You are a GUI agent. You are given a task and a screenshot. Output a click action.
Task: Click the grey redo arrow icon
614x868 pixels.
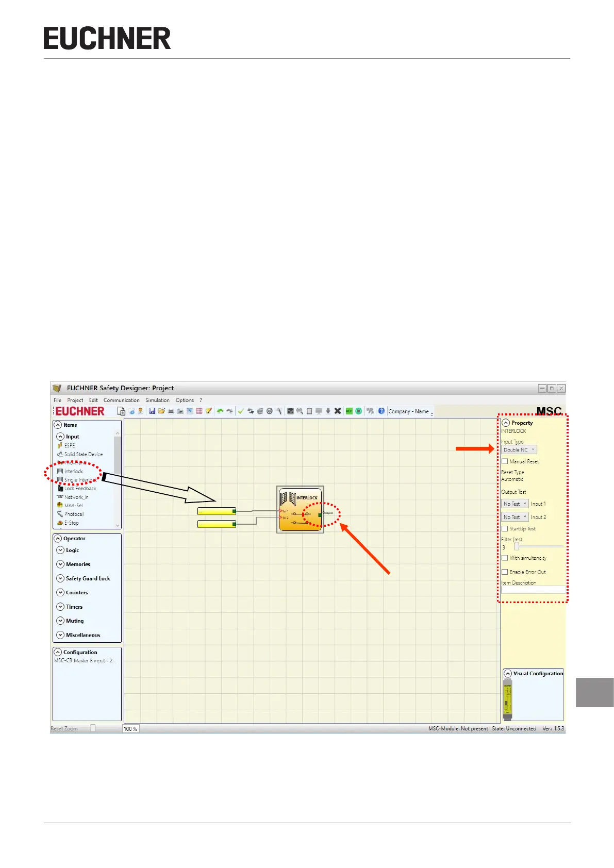pos(229,411)
